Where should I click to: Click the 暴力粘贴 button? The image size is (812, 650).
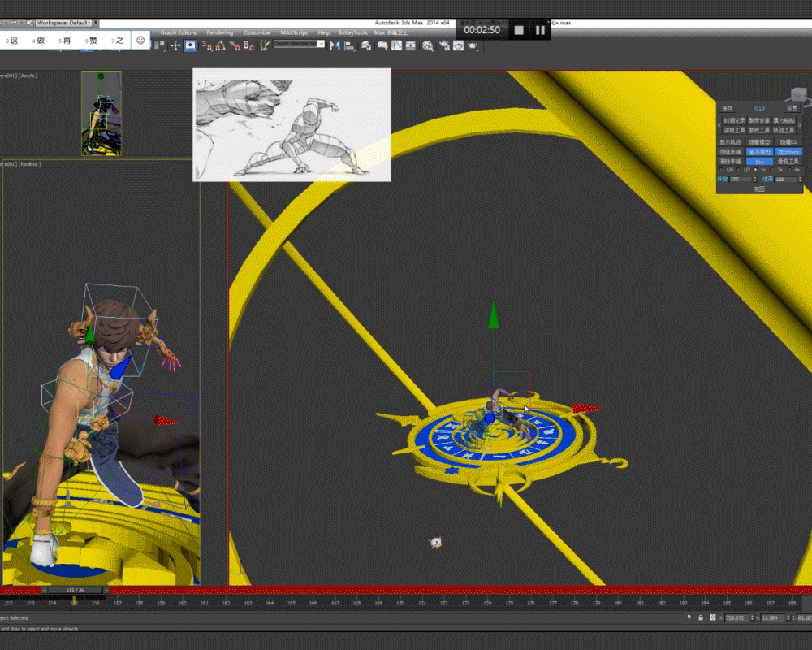[x=784, y=121]
